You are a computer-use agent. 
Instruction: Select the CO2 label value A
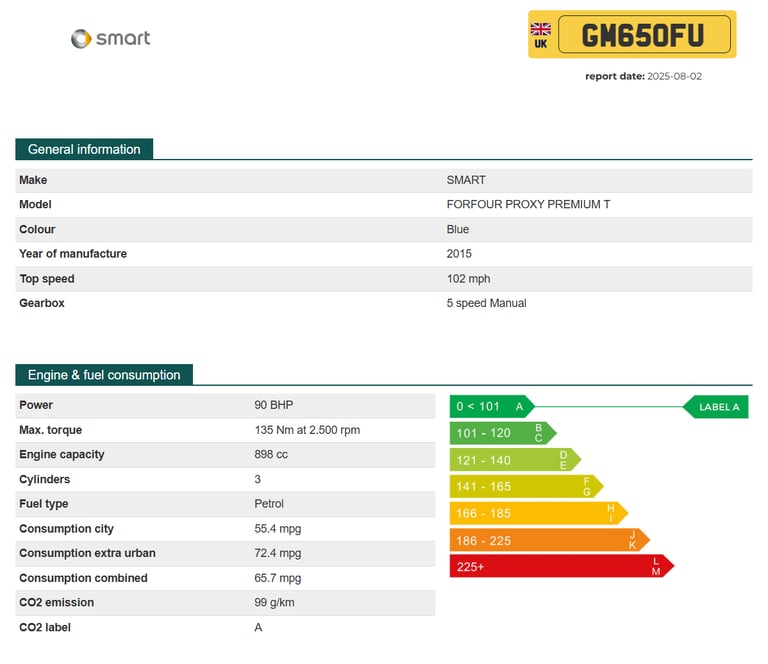click(258, 628)
